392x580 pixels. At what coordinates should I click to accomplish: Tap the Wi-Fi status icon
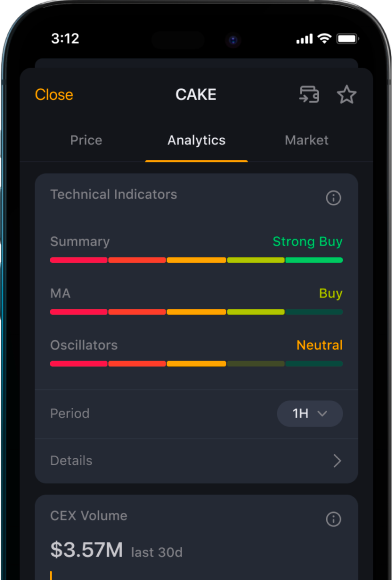324,38
